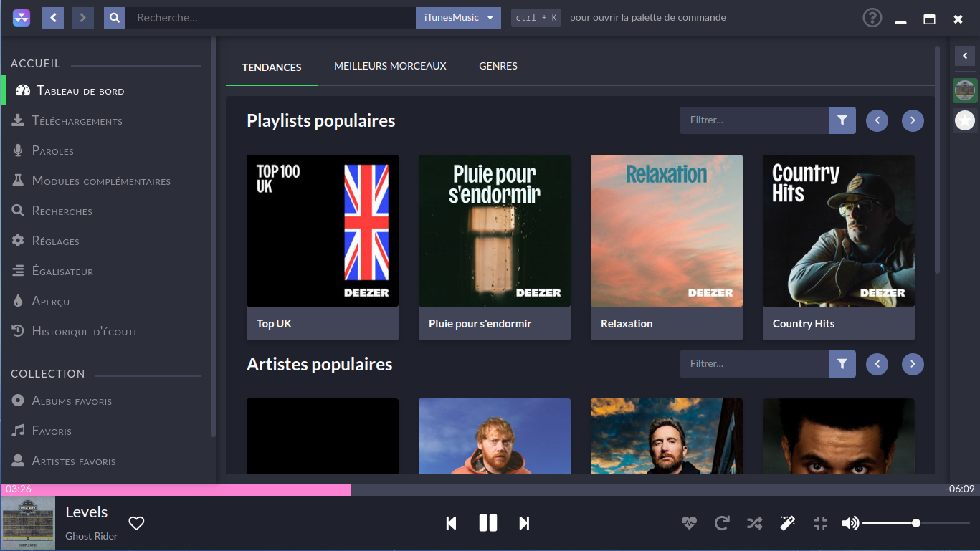The width and height of the screenshot is (980, 551).
Task: Open Égalisateur in the sidebar
Action: [x=62, y=272]
